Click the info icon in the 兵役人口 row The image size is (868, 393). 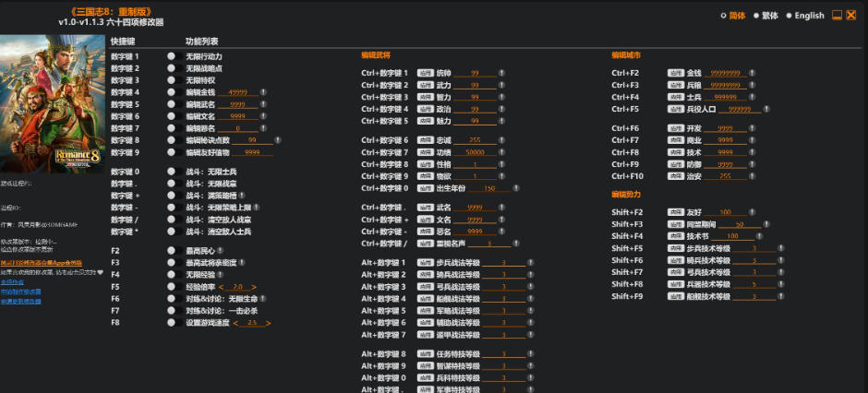click(x=766, y=110)
